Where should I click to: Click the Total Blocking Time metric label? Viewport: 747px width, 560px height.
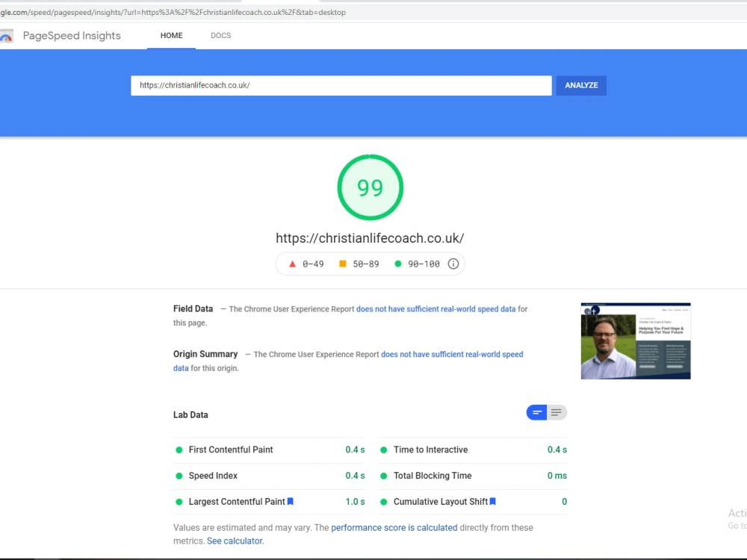[x=433, y=476]
